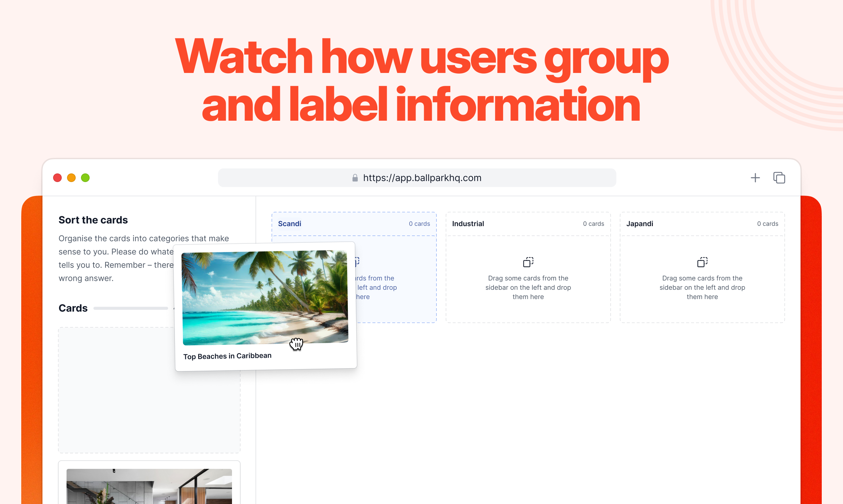
Task: Select the Scandi category header
Action: pyautogui.click(x=289, y=223)
